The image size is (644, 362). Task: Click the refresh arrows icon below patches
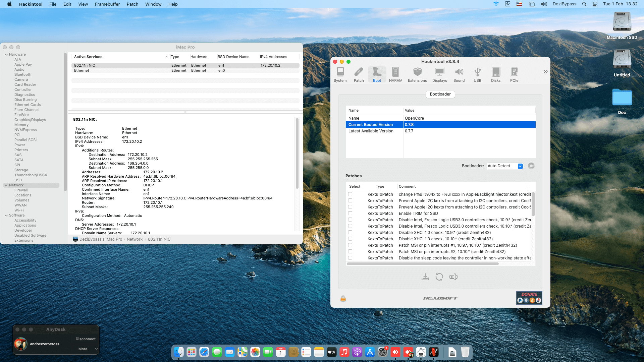tap(439, 277)
